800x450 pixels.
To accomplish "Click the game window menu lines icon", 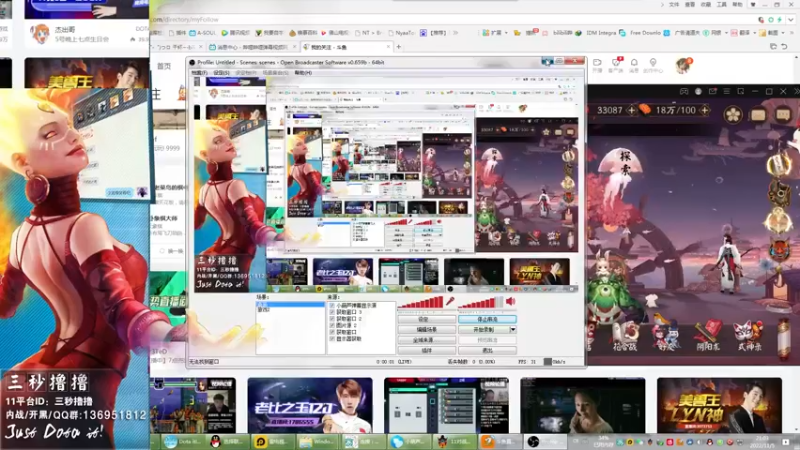I will coord(727,91).
